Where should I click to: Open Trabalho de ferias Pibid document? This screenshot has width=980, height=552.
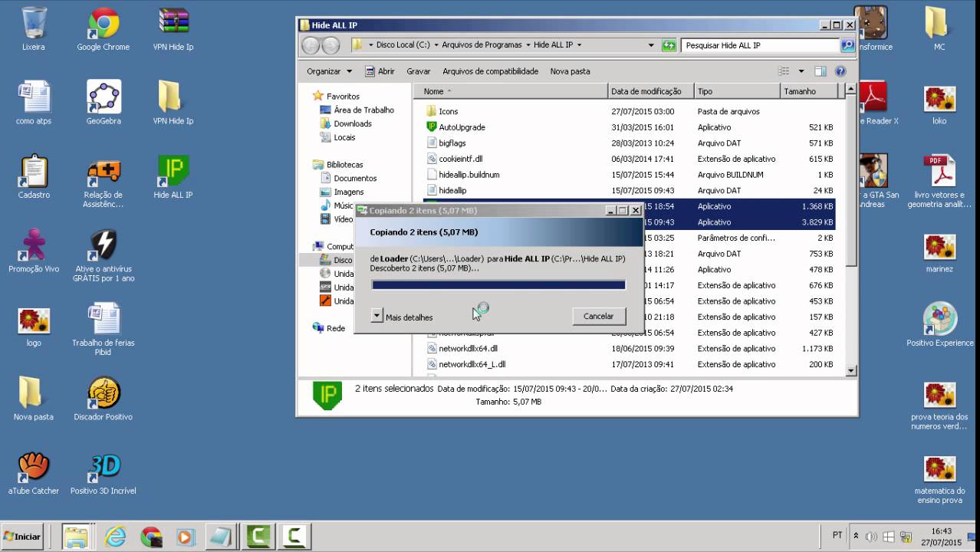pos(104,330)
